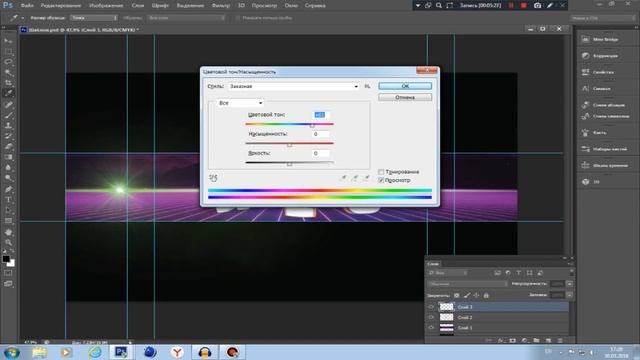
Task: Select the Gradient tool
Action: (8, 157)
